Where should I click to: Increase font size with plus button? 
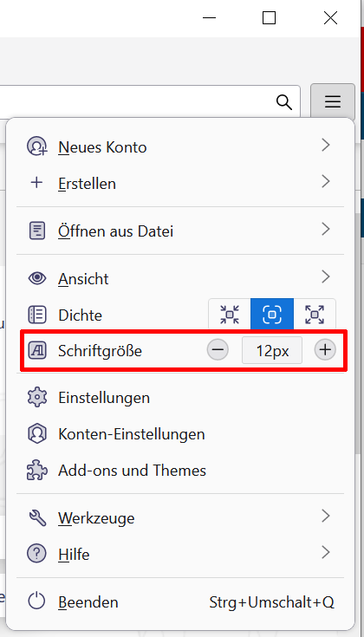point(325,350)
